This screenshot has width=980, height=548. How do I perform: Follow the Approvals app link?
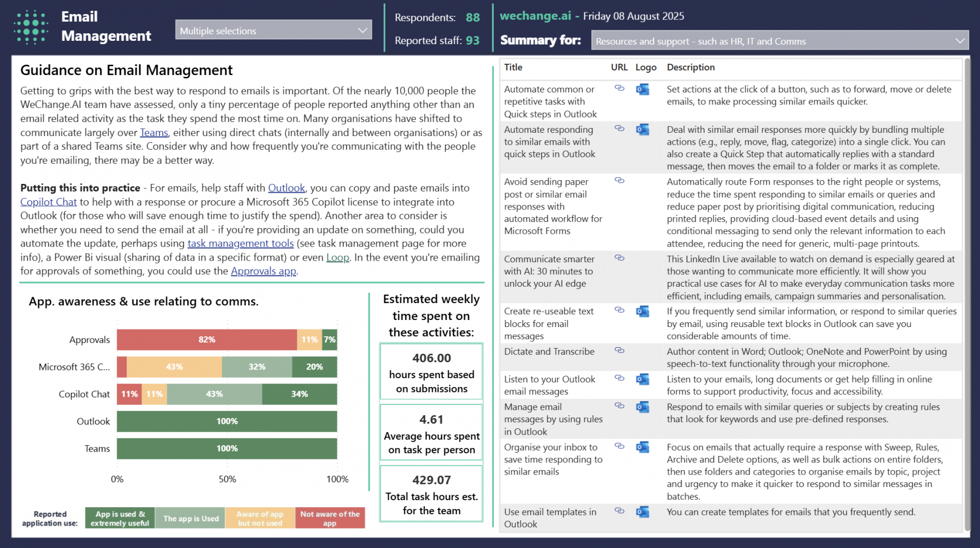click(264, 271)
